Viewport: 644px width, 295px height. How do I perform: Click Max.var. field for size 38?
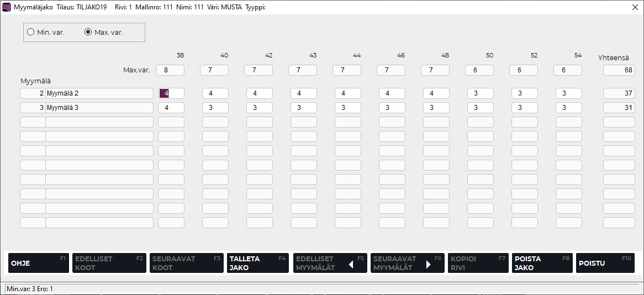click(x=171, y=70)
